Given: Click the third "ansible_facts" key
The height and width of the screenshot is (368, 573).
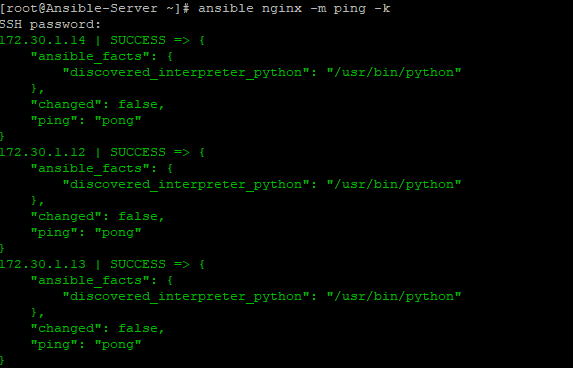Looking at the screenshot, I should pyautogui.click(x=90, y=280).
